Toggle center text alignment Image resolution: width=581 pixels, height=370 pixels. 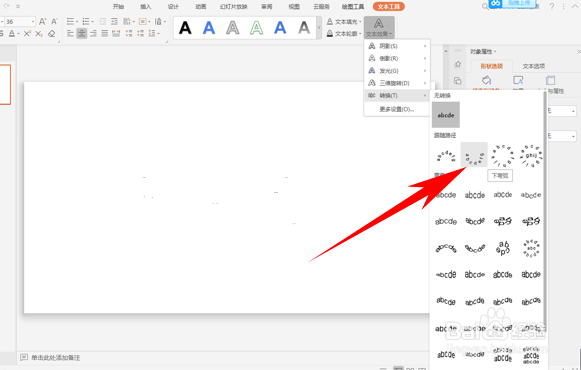tap(82, 34)
